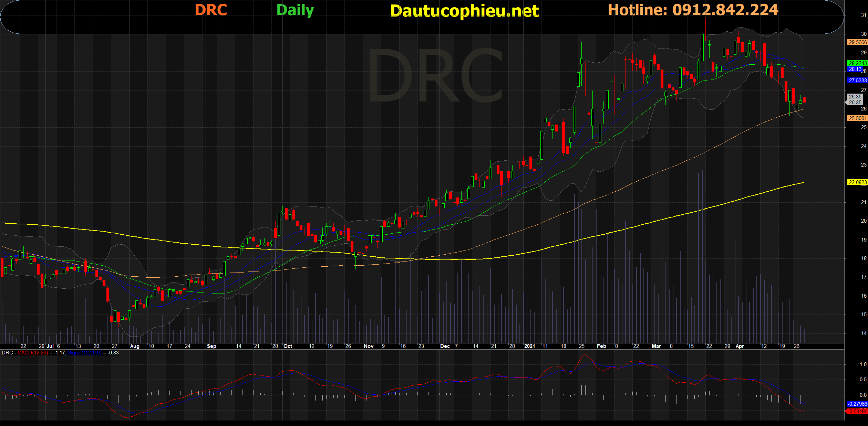Click 23 on the price axis
This screenshot has width=868, height=426.
864,165
